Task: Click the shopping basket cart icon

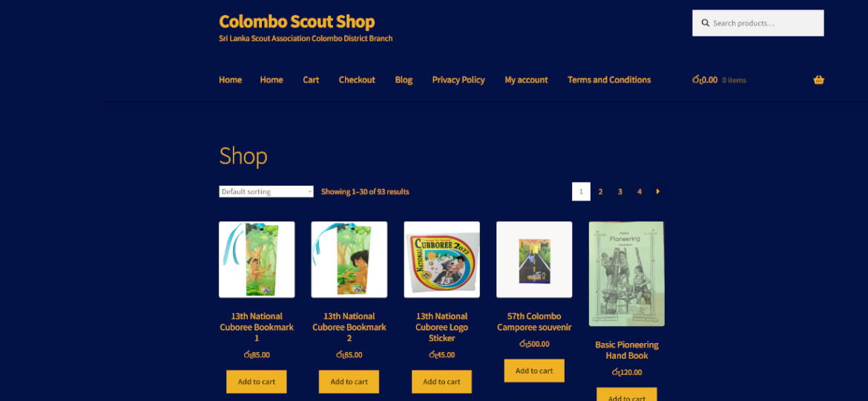Action: tap(818, 79)
